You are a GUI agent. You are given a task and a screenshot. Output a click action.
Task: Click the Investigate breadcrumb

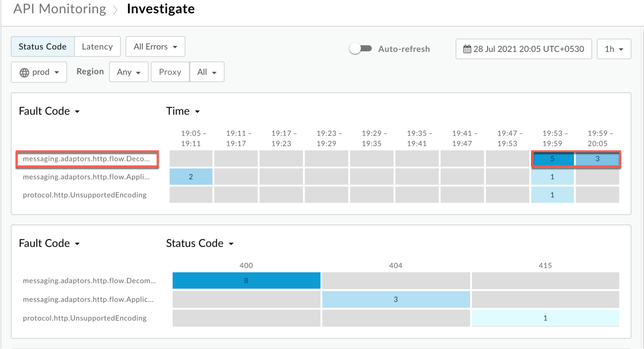click(160, 9)
